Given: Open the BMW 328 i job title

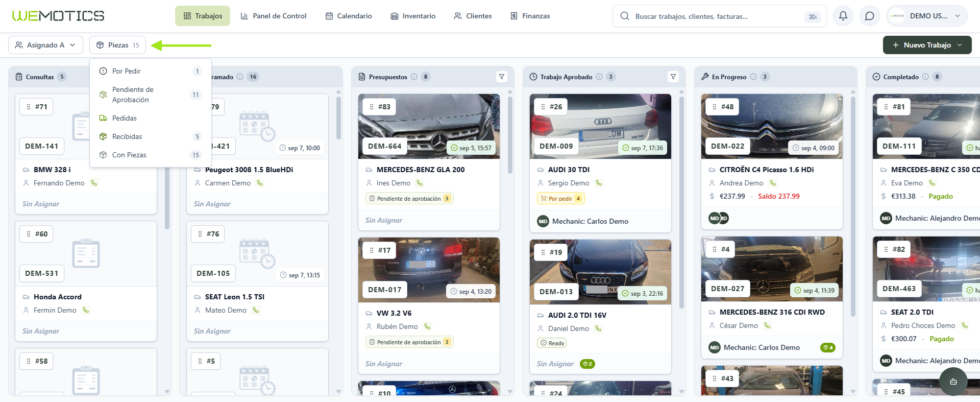Looking at the screenshot, I should click(52, 170).
